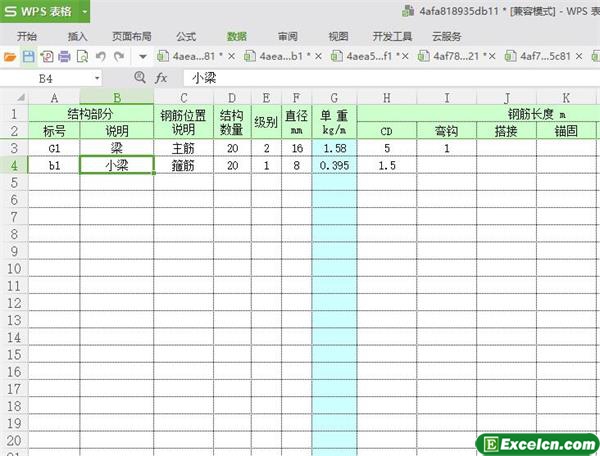Click the cell containing 箍筋

point(184,165)
